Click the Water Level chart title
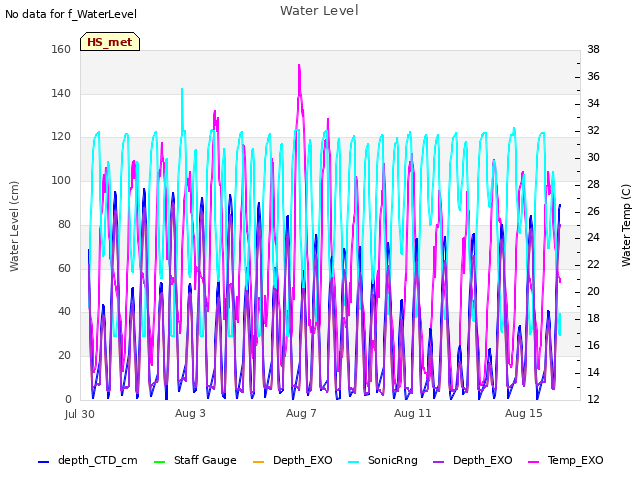The width and height of the screenshot is (640, 480). tap(319, 10)
